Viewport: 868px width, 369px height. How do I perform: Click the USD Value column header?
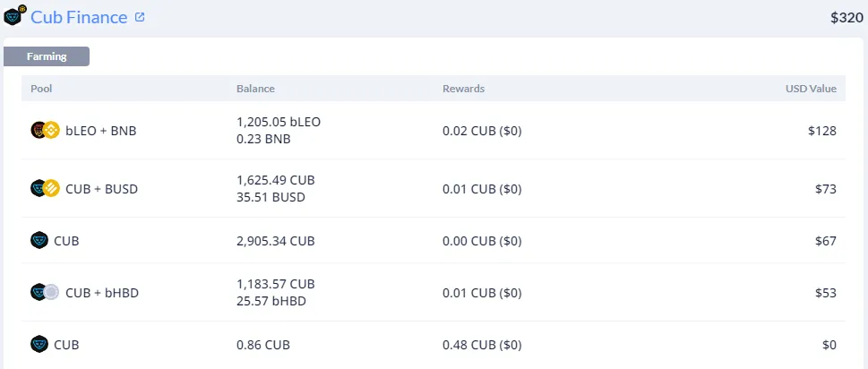[x=811, y=89]
